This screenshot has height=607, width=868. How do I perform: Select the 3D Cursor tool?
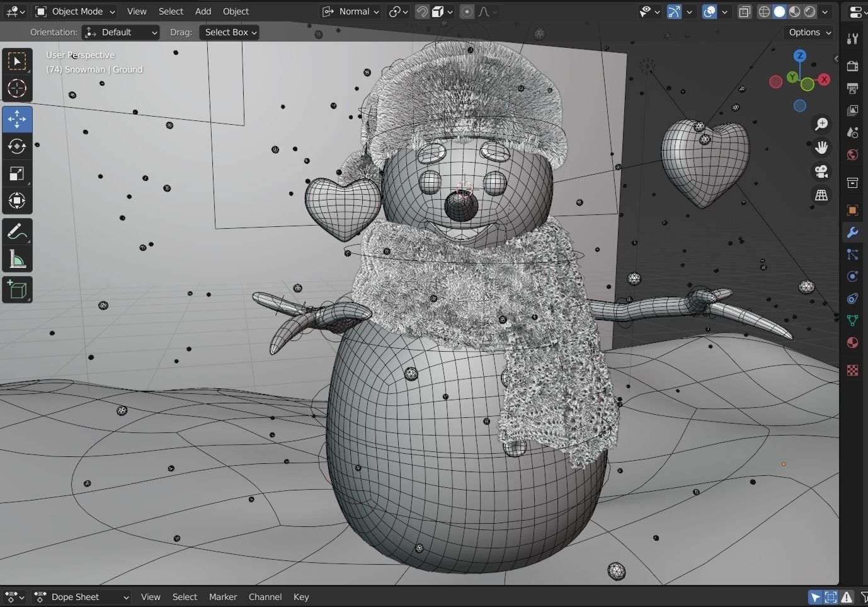(17, 88)
